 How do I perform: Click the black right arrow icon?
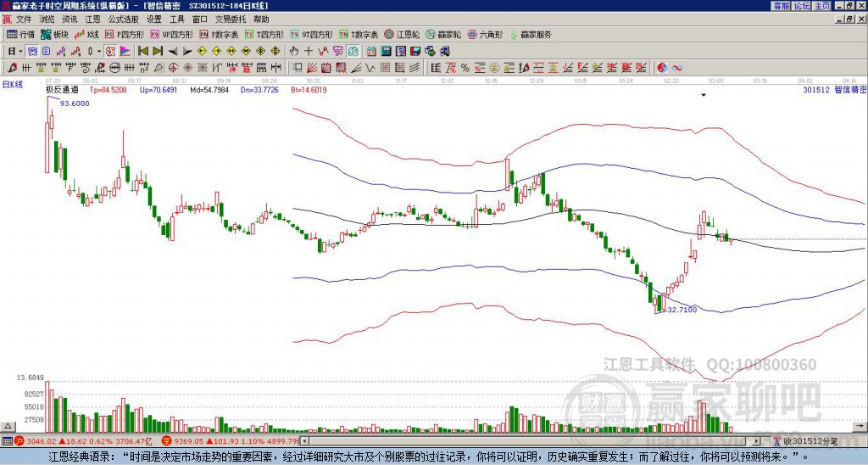click(x=187, y=52)
